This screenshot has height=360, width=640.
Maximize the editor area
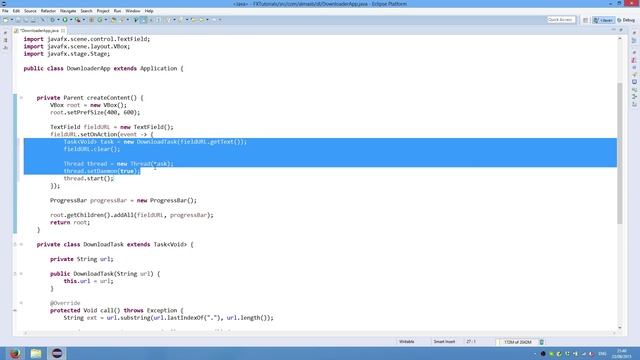[x=621, y=30]
